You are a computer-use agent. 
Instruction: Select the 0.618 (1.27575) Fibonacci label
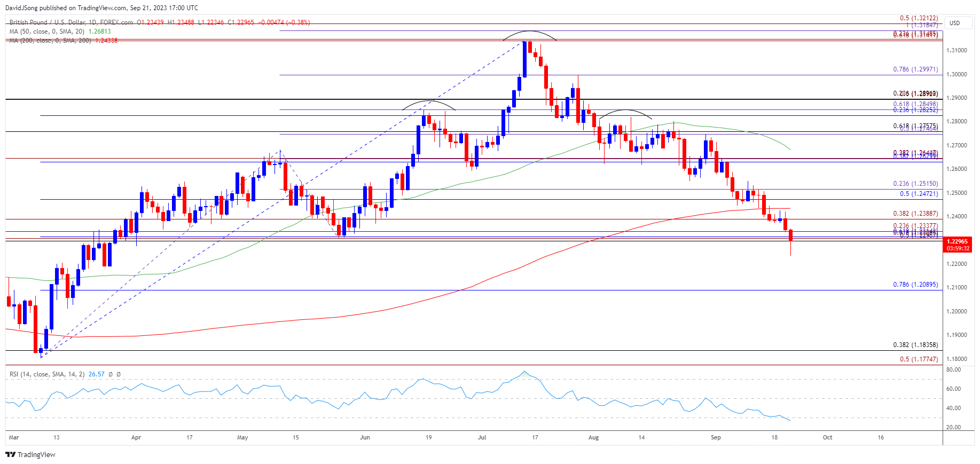(x=915, y=126)
